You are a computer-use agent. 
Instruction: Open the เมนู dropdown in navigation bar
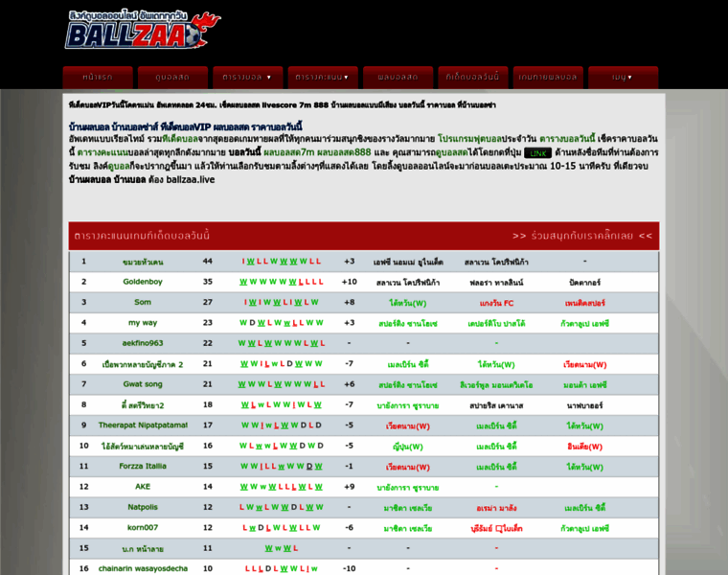point(623,77)
